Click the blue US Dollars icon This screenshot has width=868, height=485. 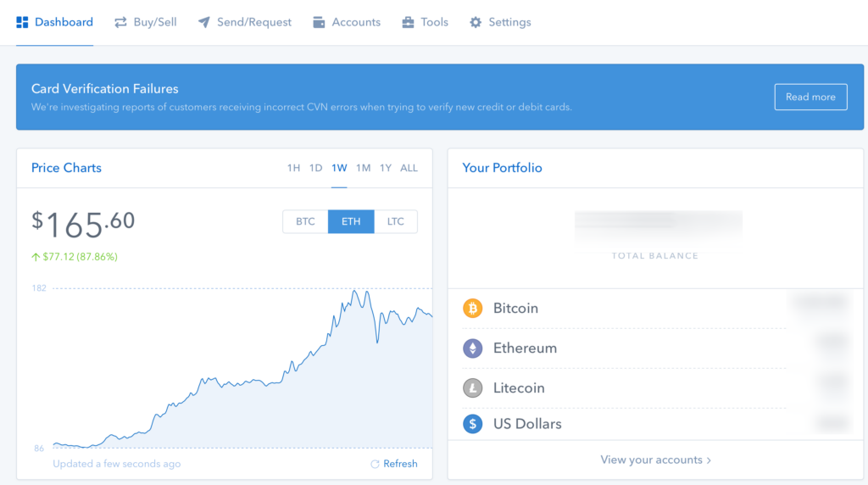472,423
